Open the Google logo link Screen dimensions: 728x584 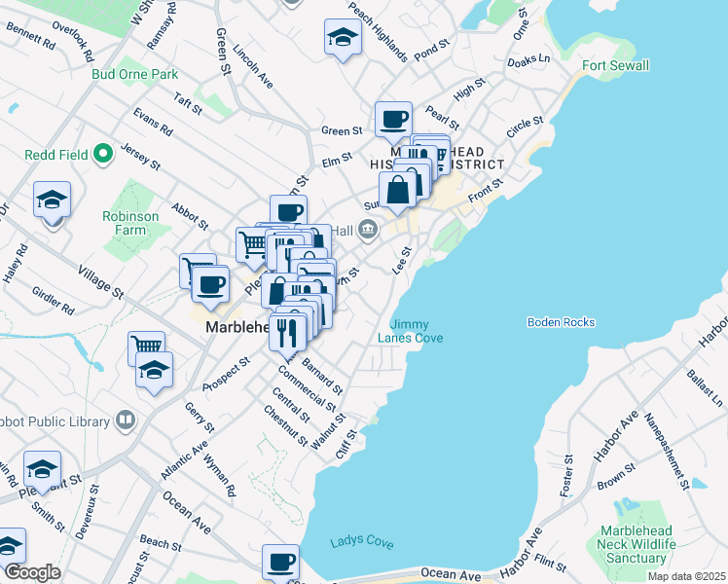31,572
